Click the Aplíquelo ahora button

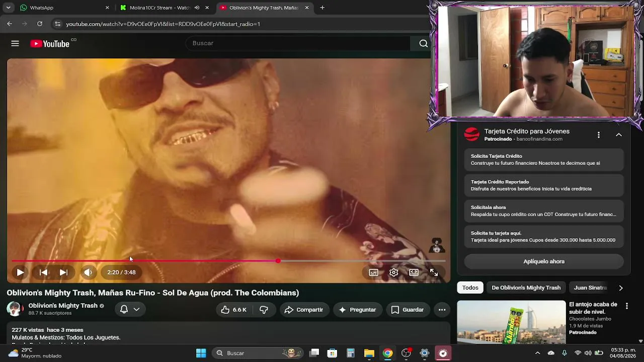(544, 261)
